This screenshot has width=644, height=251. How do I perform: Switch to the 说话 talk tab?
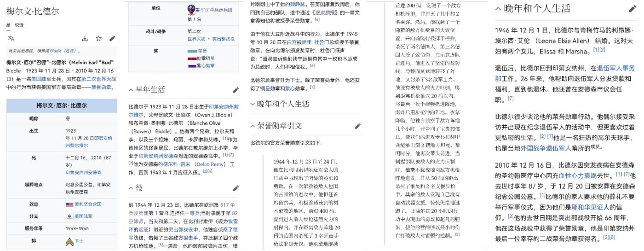click(19, 25)
